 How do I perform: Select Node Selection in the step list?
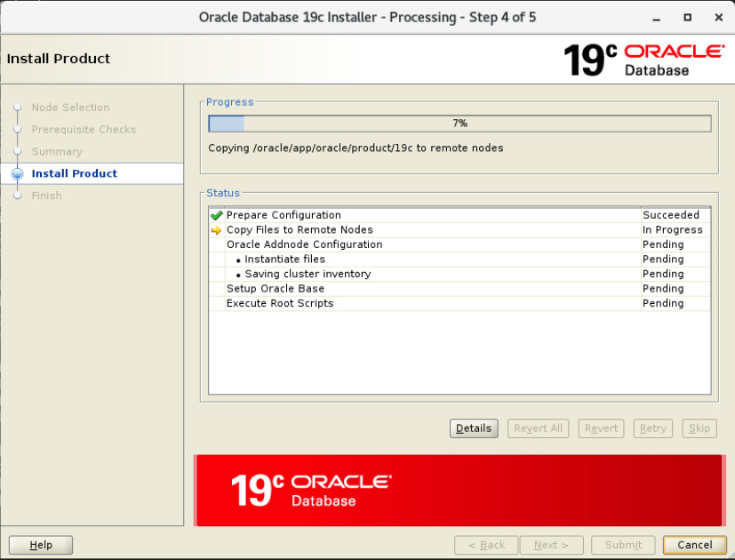click(71, 108)
